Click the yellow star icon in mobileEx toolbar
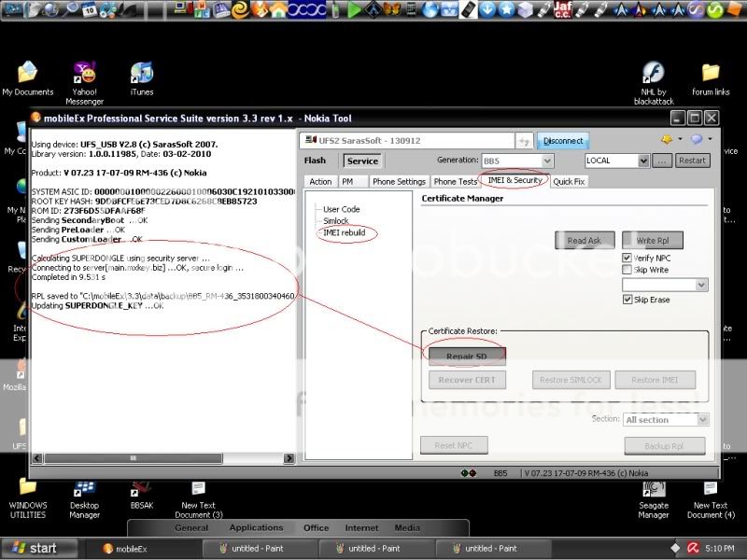This screenshot has height=560, width=747. point(667,139)
